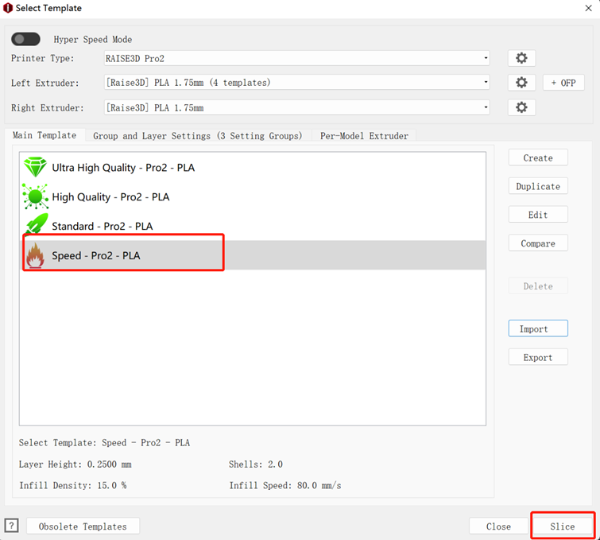The width and height of the screenshot is (600, 540).
Task: Expand the Left Extruder filament dropdown
Action: pyautogui.click(x=485, y=83)
